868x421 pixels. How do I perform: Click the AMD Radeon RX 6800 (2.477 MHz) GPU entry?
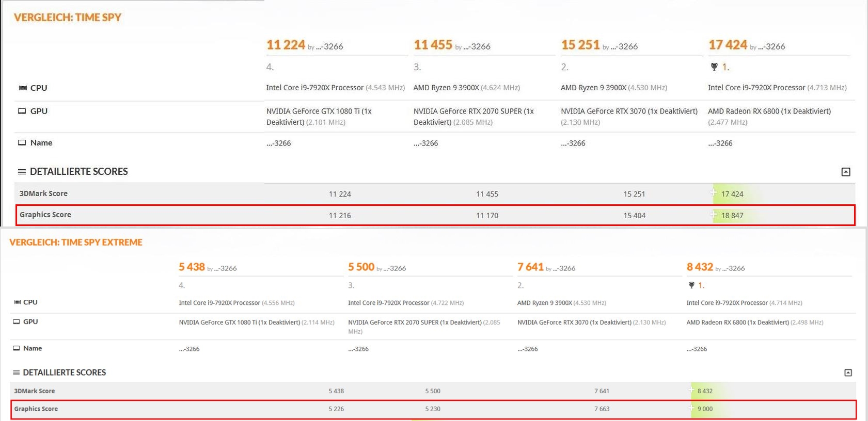[x=769, y=117]
